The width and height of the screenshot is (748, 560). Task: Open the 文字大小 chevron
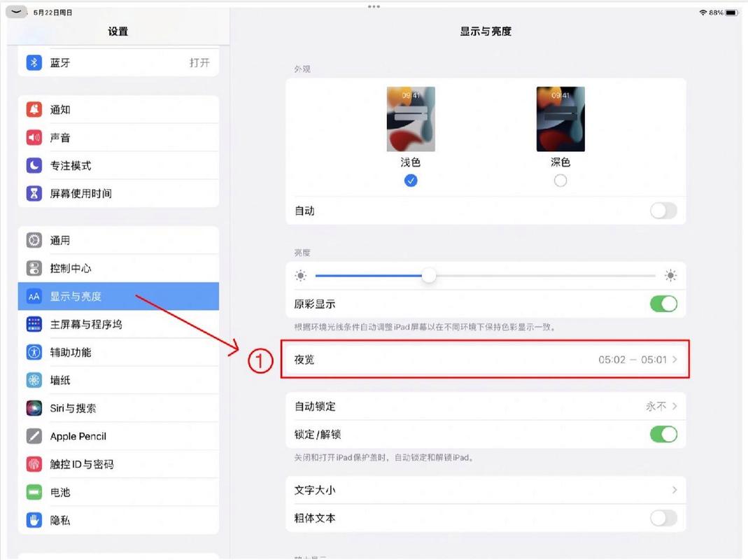(x=675, y=490)
